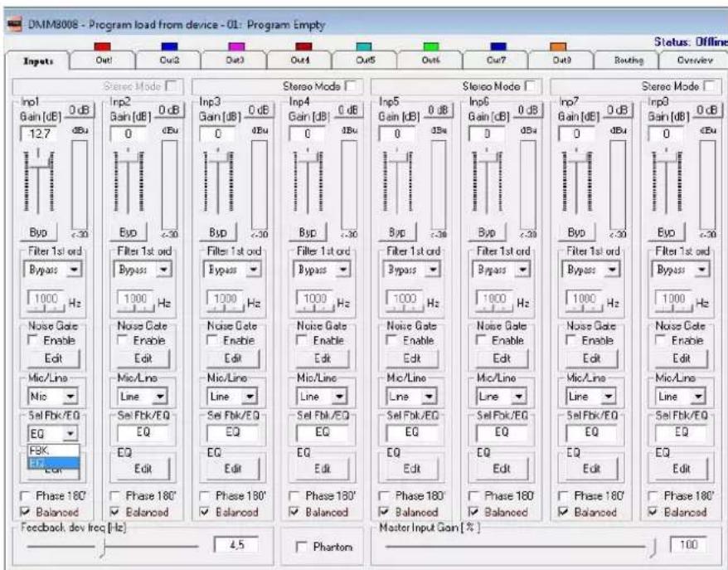Open the Overview tab

[694, 61]
